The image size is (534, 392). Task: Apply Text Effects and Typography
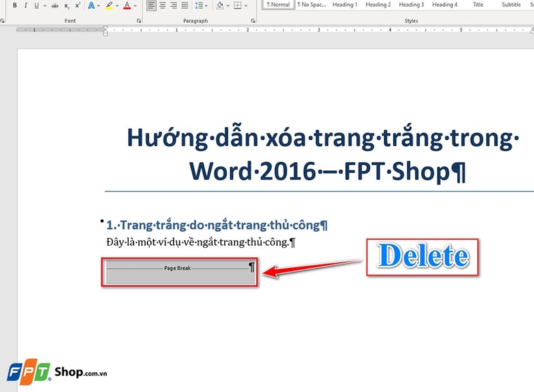coord(91,5)
